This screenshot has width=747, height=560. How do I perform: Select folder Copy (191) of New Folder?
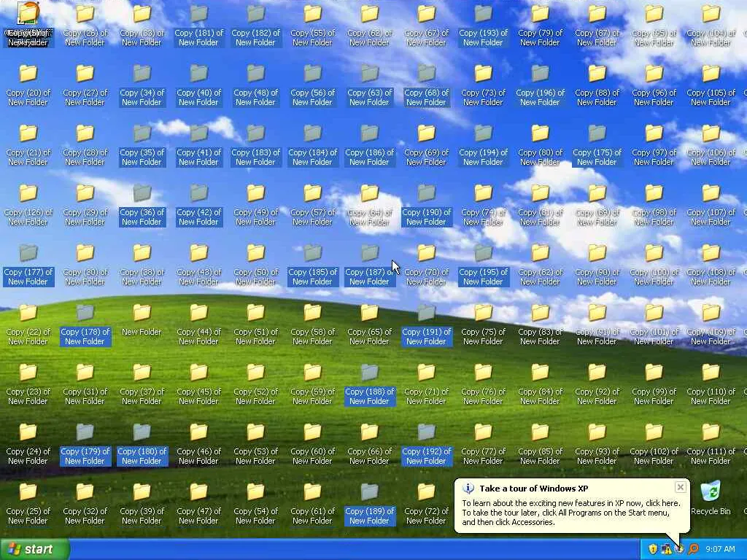pyautogui.click(x=426, y=324)
